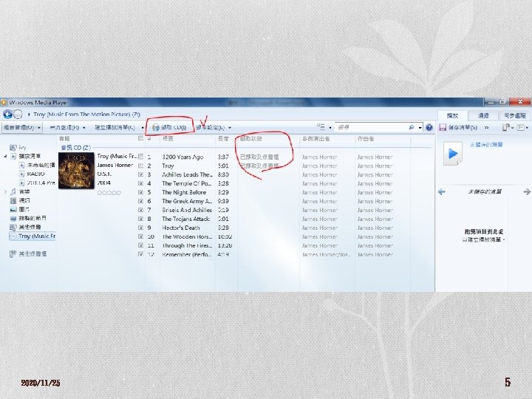Click the Rip CD toolbar button

coord(169,128)
